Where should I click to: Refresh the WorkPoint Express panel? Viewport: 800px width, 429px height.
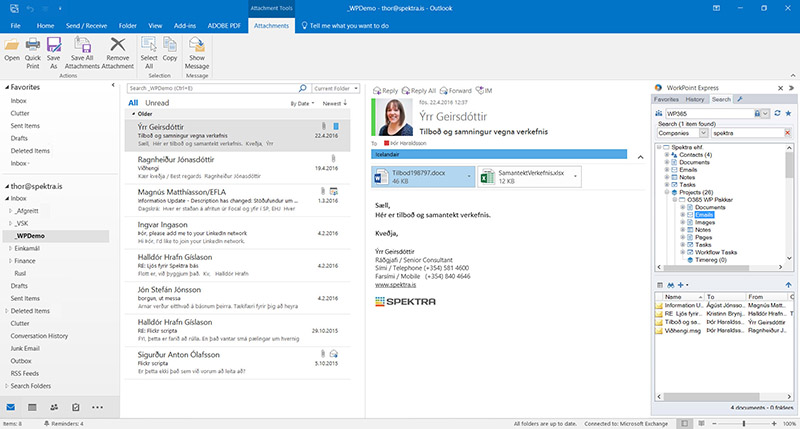coord(775,114)
